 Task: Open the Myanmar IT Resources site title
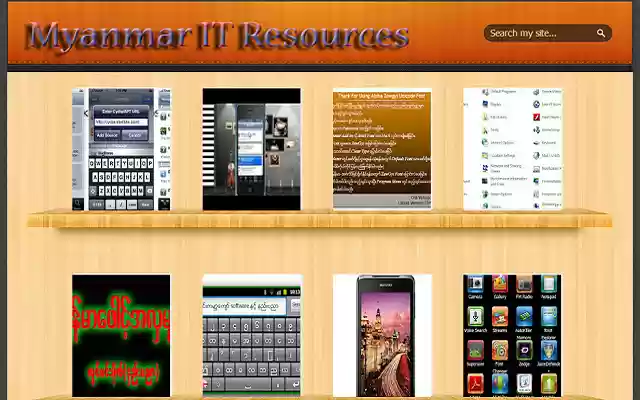(x=217, y=36)
